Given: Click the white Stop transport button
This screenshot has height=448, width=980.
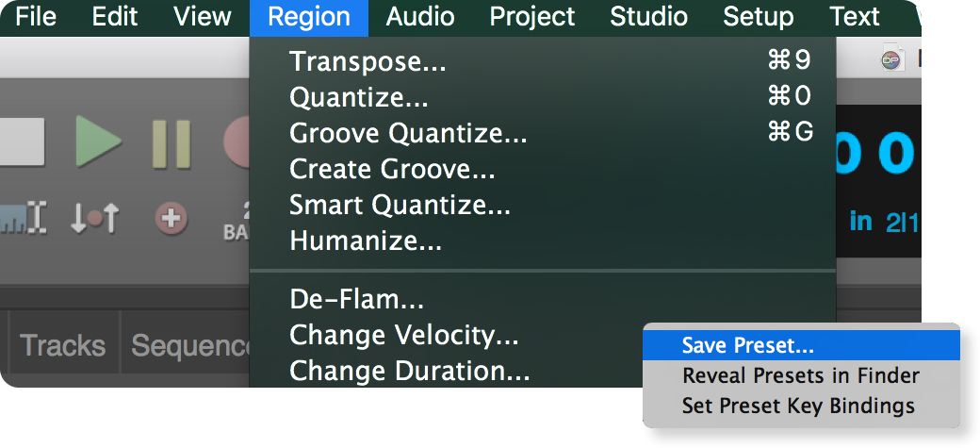Looking at the screenshot, I should click(22, 142).
